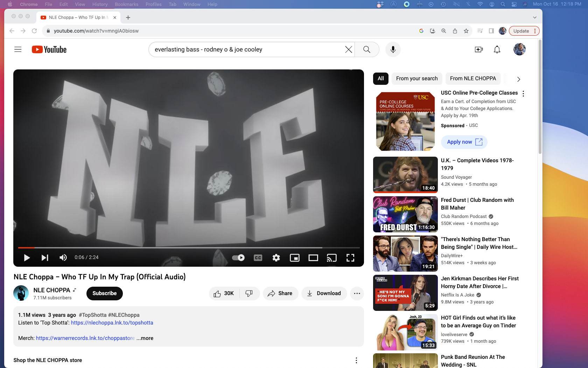Open NLE CHOPPA channel avatar
This screenshot has height=368, width=588.
click(x=21, y=293)
